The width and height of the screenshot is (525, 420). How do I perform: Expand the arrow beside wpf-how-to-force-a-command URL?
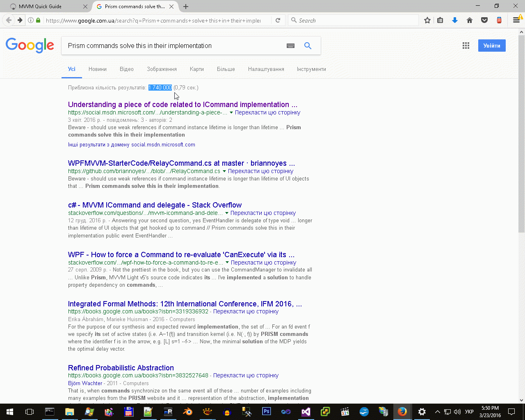point(227,263)
